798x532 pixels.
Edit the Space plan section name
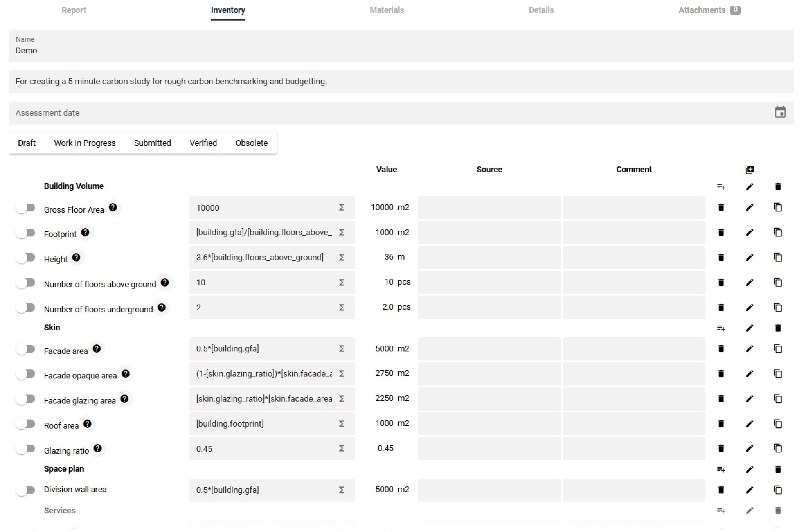749,470
